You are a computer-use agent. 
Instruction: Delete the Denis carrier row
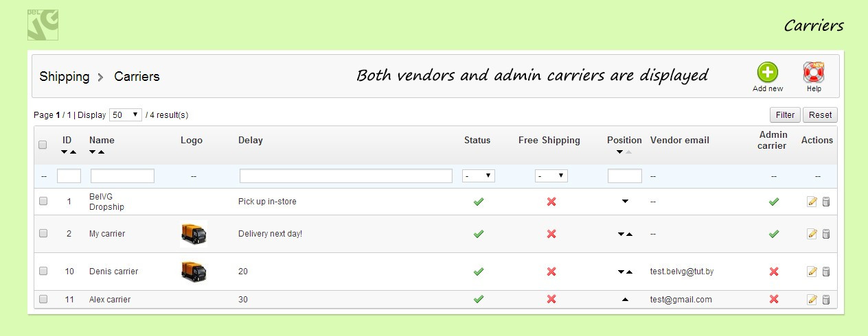point(826,272)
